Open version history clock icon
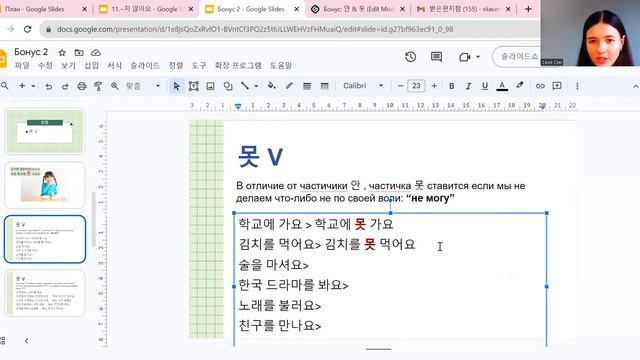This screenshot has width=640, height=360. coord(411,57)
